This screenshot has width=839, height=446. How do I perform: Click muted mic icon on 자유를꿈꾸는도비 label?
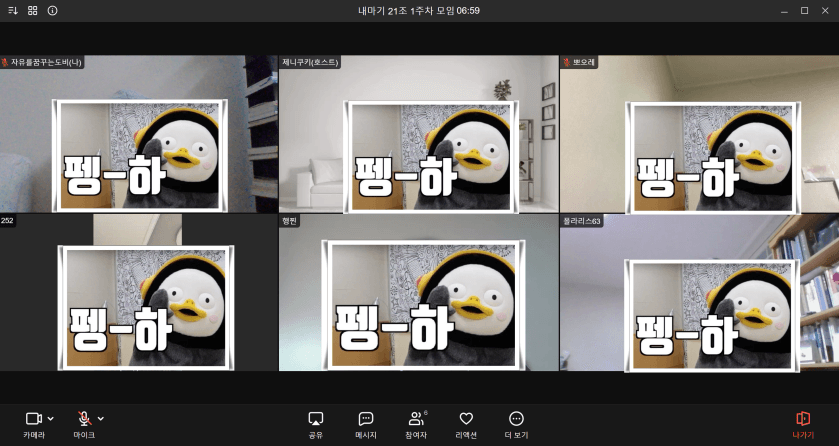[5, 62]
